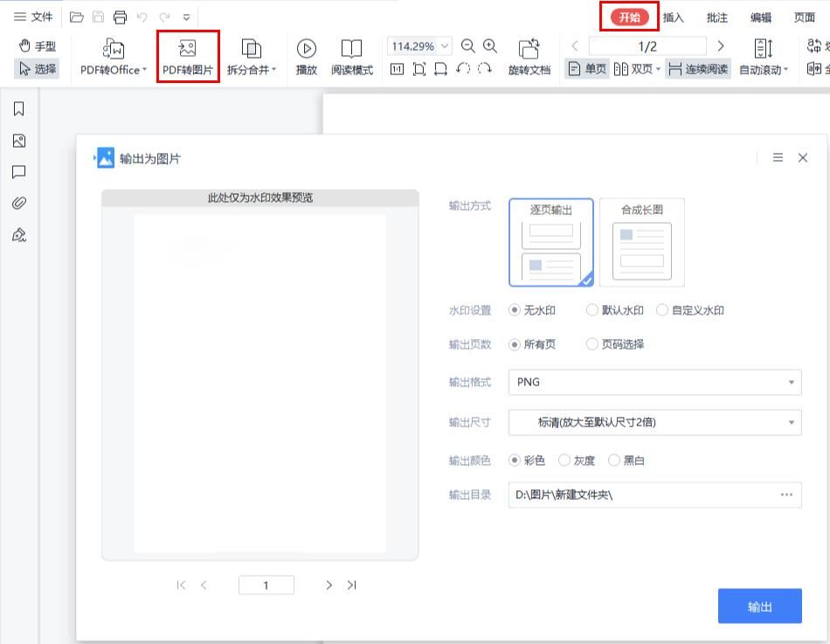Open the attachments paperclip panel

coord(19,204)
